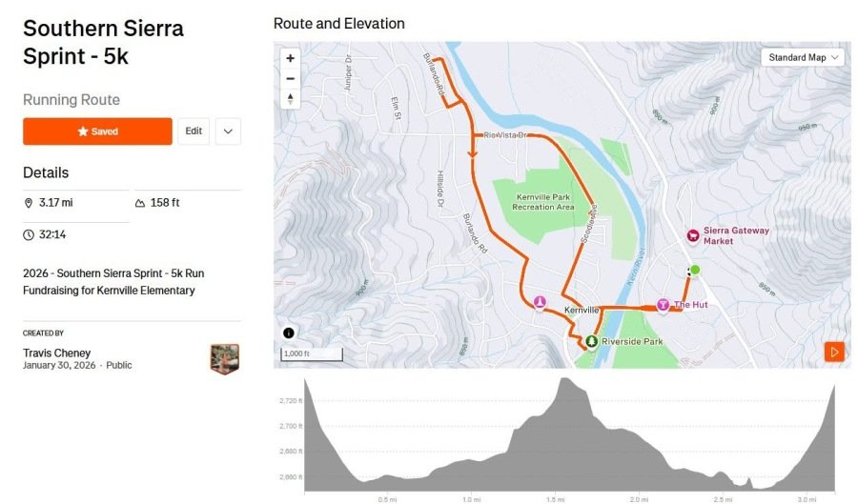Viewport: 858px width, 504px height.
Task: Expand more options next to Edit
Action: coord(228,131)
